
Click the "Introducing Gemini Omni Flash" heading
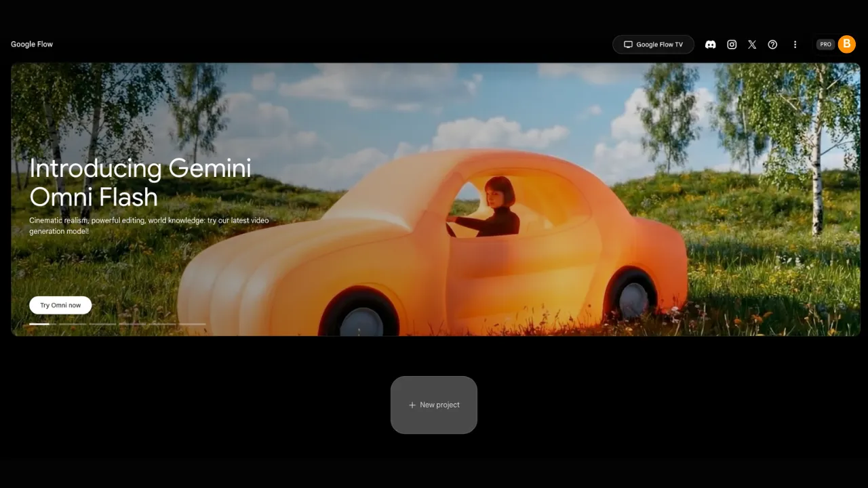tap(140, 182)
